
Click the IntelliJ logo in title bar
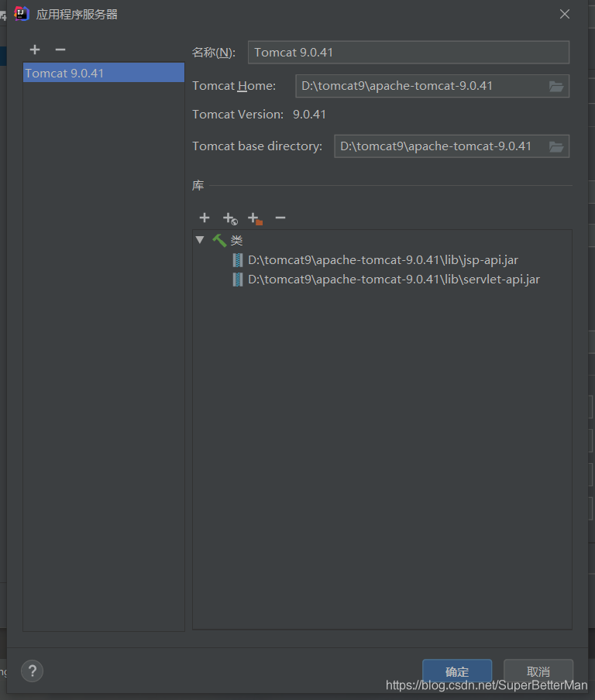click(22, 14)
